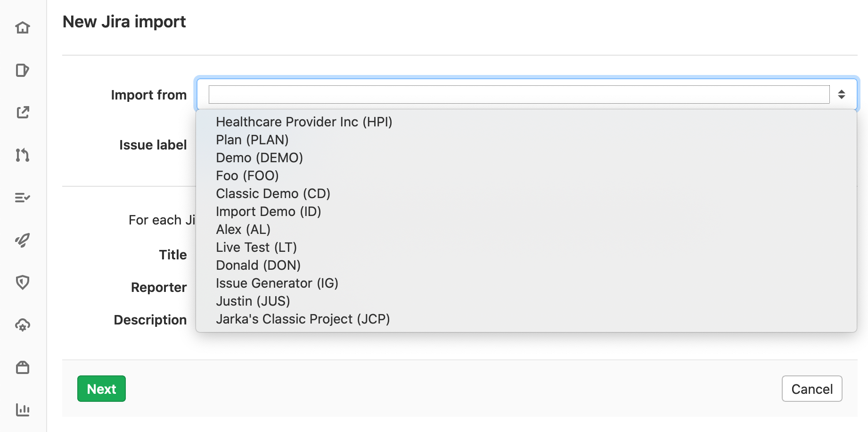Click the Next button
868x432 pixels.
click(x=101, y=389)
